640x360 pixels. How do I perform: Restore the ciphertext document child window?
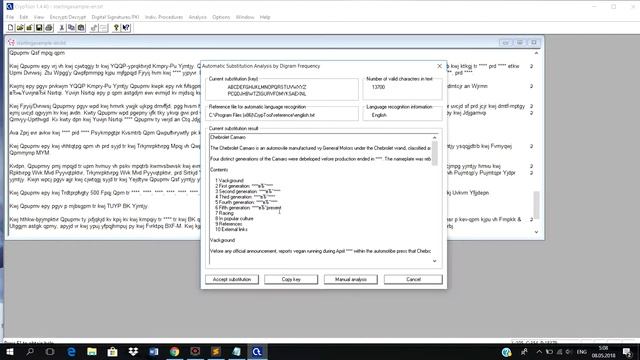coord(520,42)
